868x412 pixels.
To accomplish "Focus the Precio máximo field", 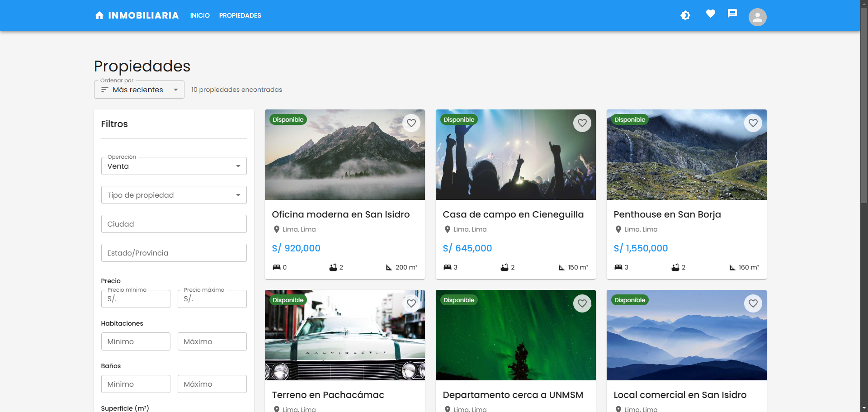I will pyautogui.click(x=212, y=299).
